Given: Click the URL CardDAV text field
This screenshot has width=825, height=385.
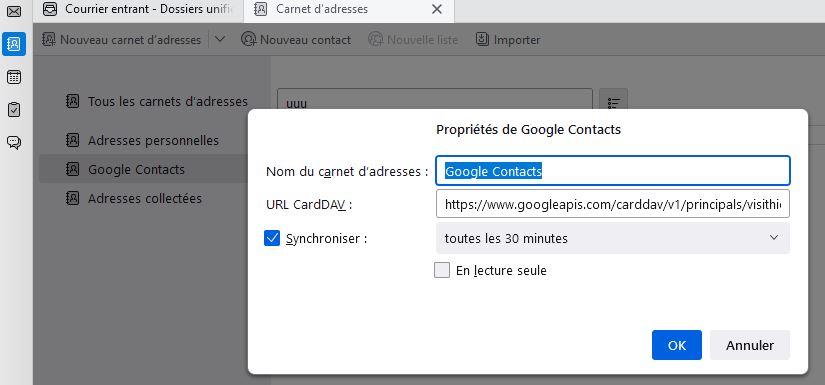Looking at the screenshot, I should point(613,204).
